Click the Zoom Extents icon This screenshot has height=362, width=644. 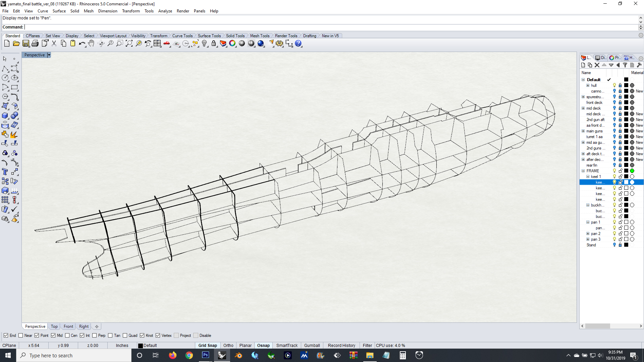129,44
